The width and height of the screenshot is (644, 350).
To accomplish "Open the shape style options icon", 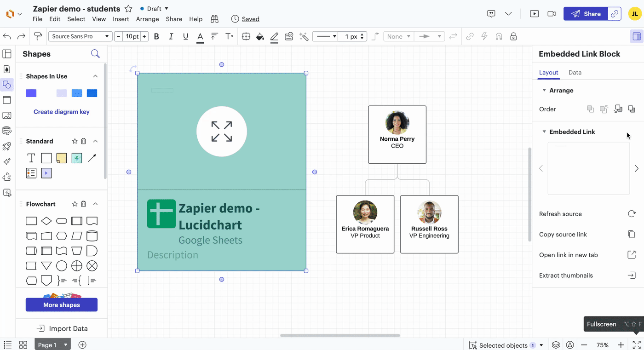I will pyautogui.click(x=289, y=36).
